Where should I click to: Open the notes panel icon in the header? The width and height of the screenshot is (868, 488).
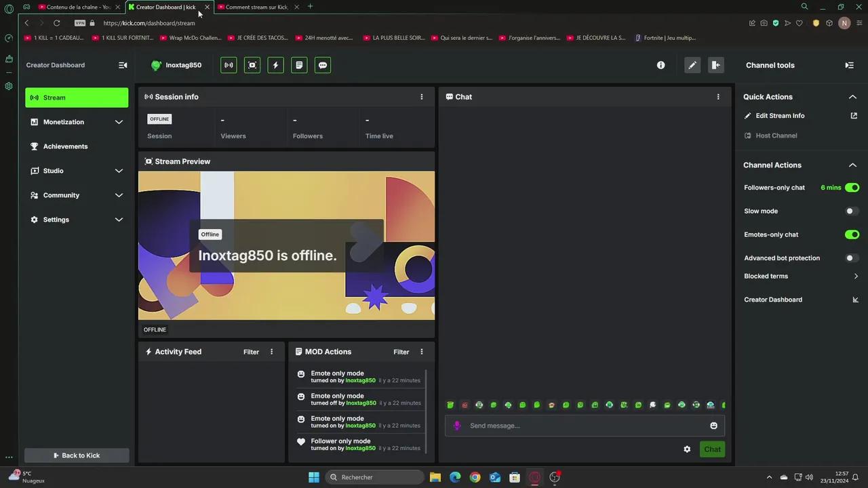[x=299, y=64]
